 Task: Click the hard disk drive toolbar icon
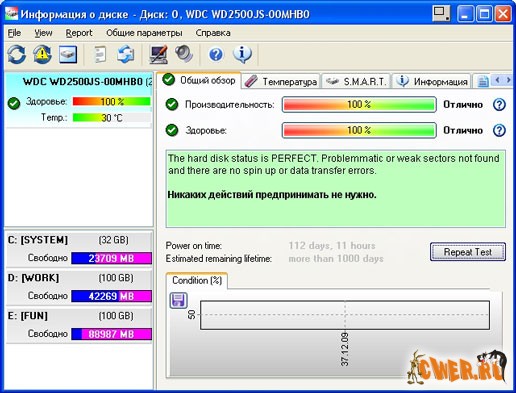[x=68, y=54]
